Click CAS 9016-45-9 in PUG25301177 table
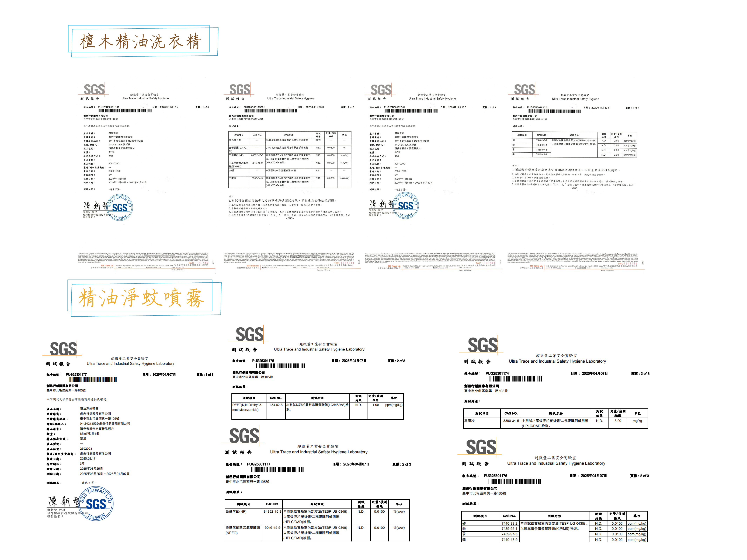The image size is (747, 560). pyautogui.click(x=272, y=528)
